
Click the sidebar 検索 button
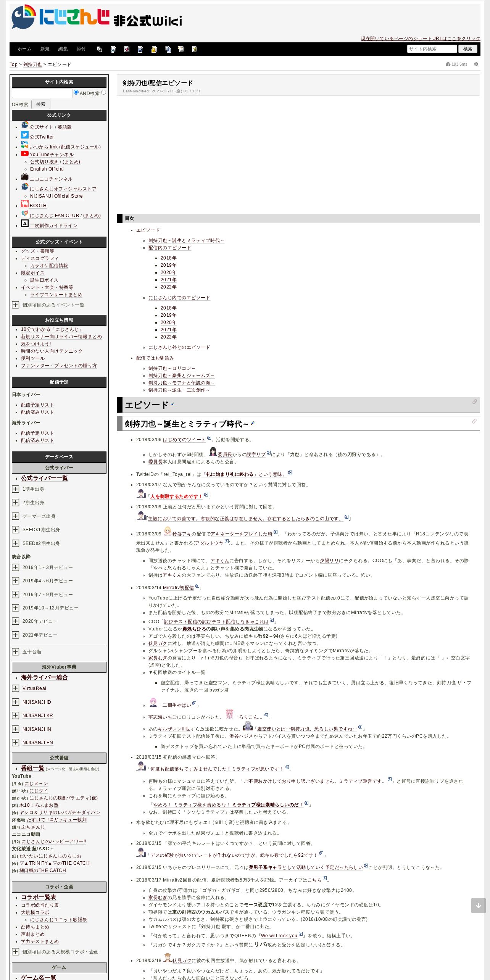(41, 104)
